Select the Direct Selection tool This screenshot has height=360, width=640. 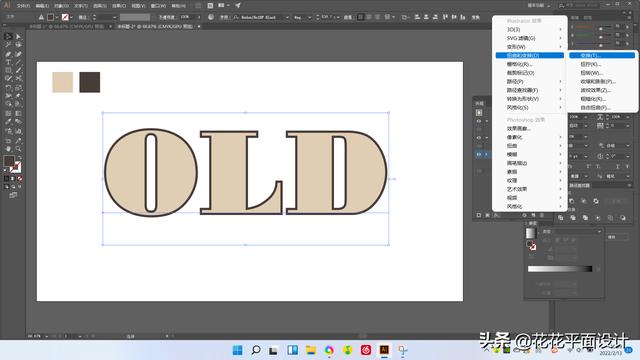(x=18, y=36)
